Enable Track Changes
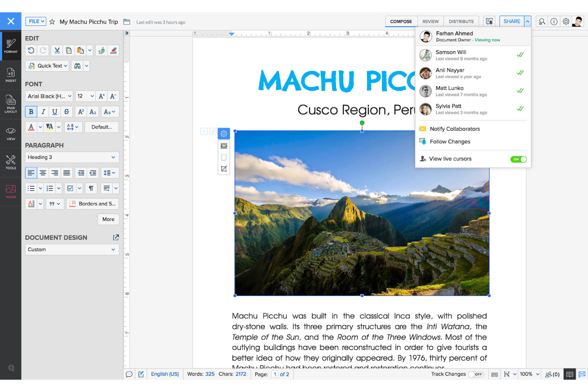This screenshot has width=588, height=392. pyautogui.click(x=477, y=374)
